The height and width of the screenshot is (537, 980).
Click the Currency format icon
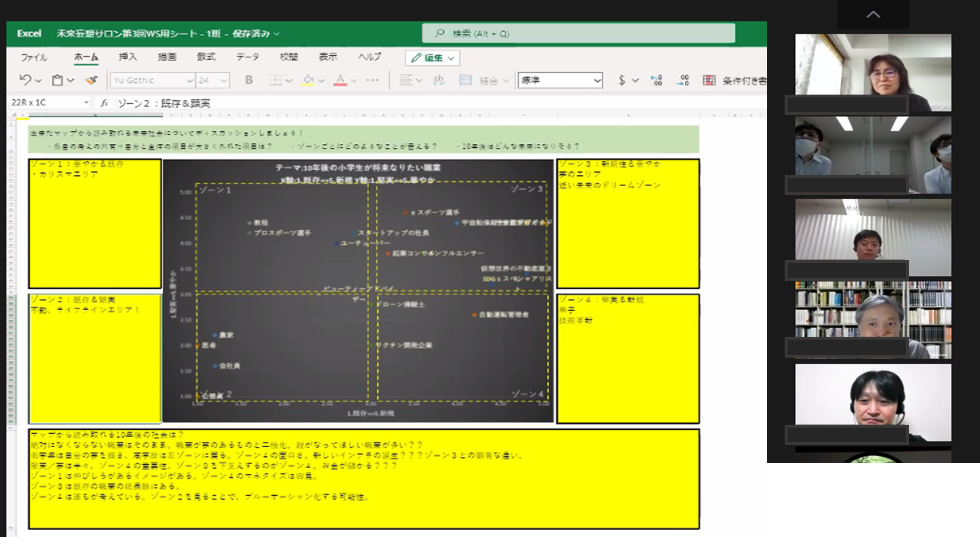click(x=622, y=80)
